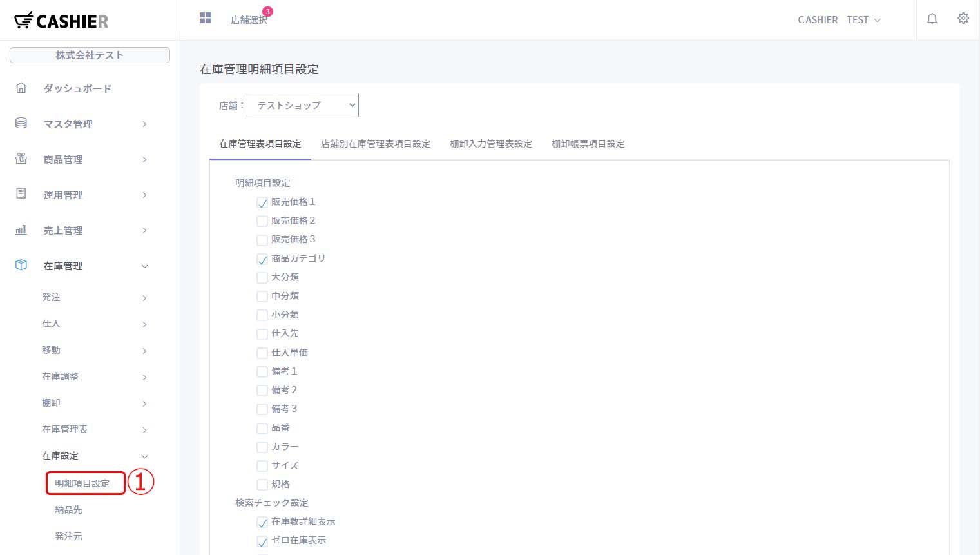
Task: Collapse the 在庫管理 menu chevron
Action: pos(144,266)
